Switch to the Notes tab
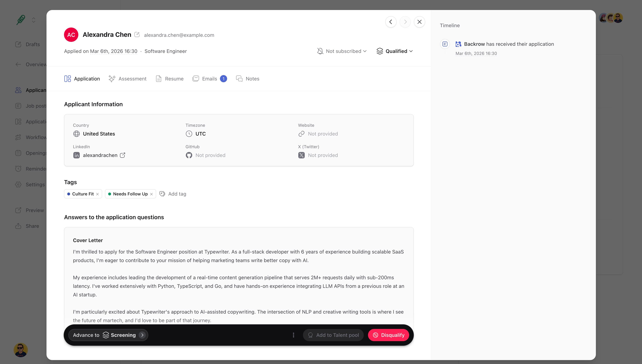The image size is (642, 364). [248, 79]
